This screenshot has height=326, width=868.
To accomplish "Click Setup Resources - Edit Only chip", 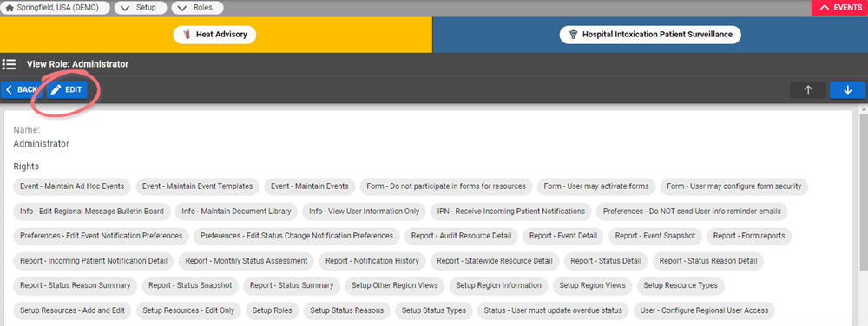I will coord(188,310).
